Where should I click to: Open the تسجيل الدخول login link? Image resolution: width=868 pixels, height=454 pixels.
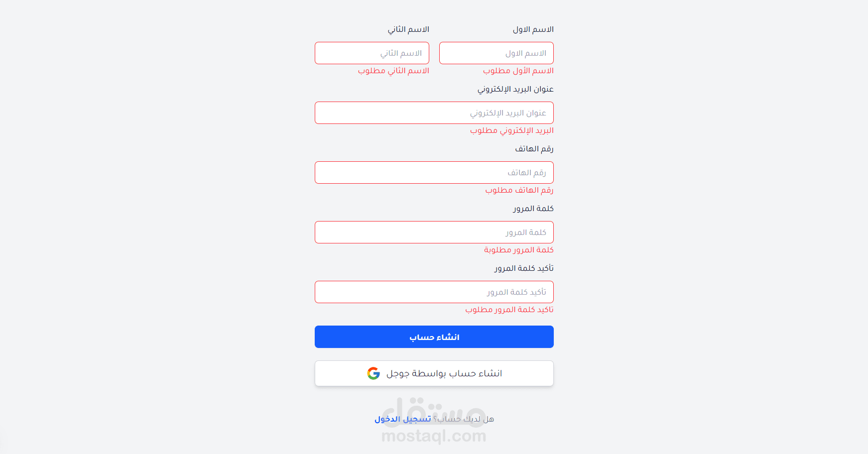coord(403,419)
